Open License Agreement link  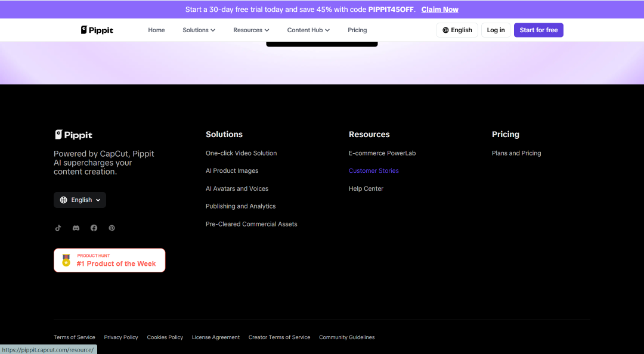point(216,337)
